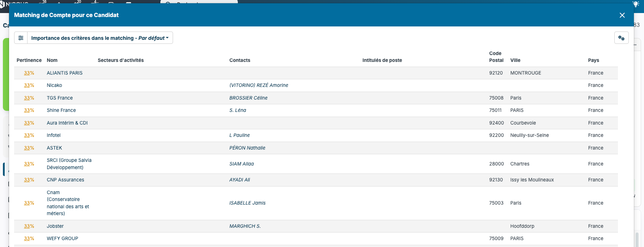Open the criteria sliders filter icon

coord(21,38)
